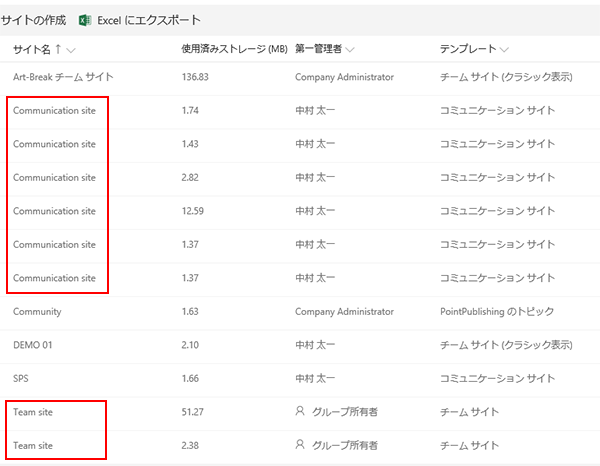Viewport: 600px width, 466px height.
Task: Open the Community site row
Action: (x=37, y=312)
